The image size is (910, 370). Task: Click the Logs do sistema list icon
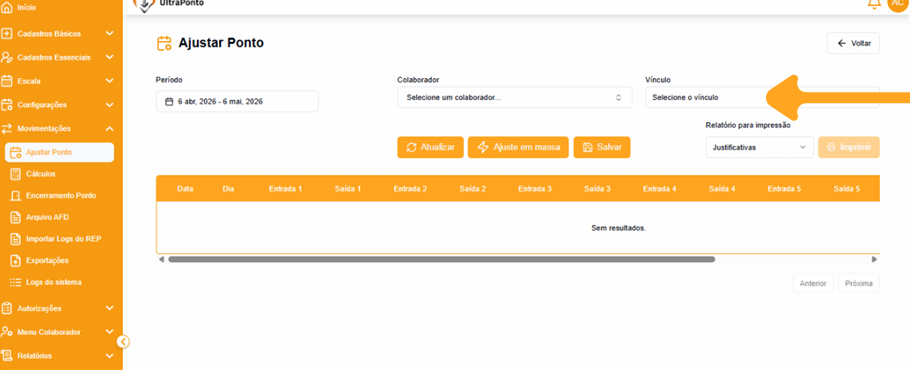[16, 282]
